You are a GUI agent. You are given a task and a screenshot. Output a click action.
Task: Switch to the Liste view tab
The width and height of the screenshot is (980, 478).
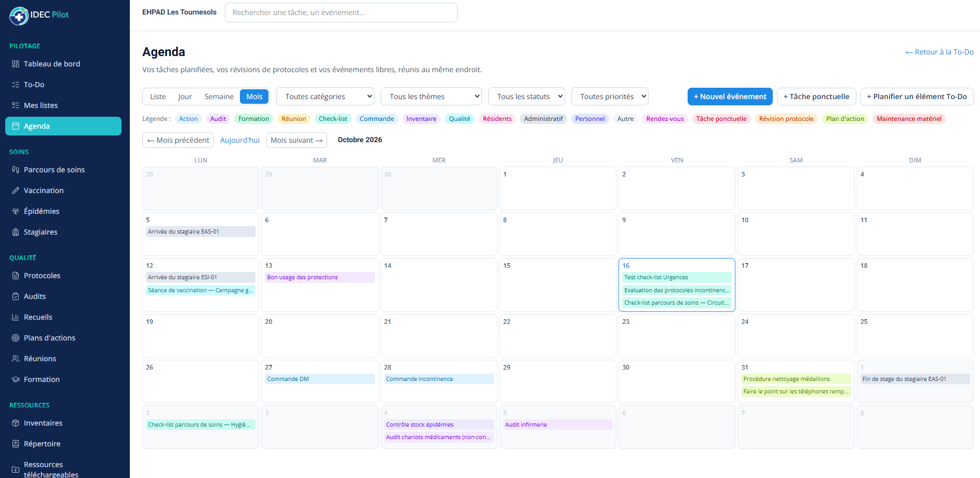(x=158, y=97)
